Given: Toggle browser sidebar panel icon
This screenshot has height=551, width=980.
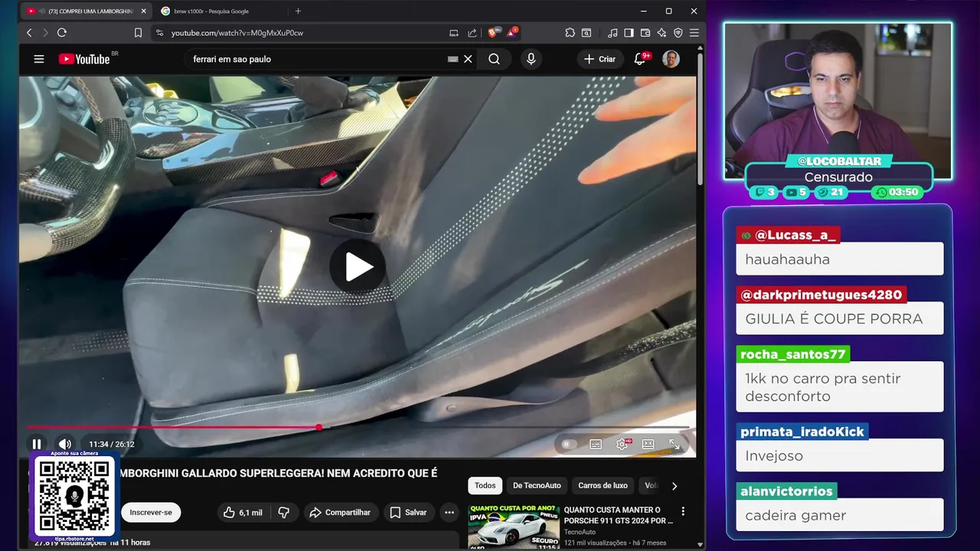Looking at the screenshot, I should coord(629,33).
